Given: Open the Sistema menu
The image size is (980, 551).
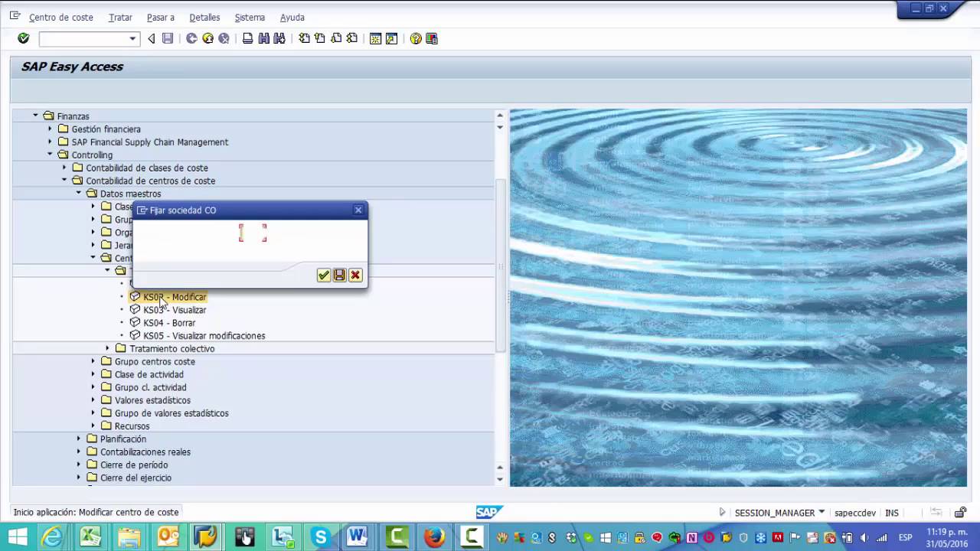Looking at the screenshot, I should click(x=250, y=17).
